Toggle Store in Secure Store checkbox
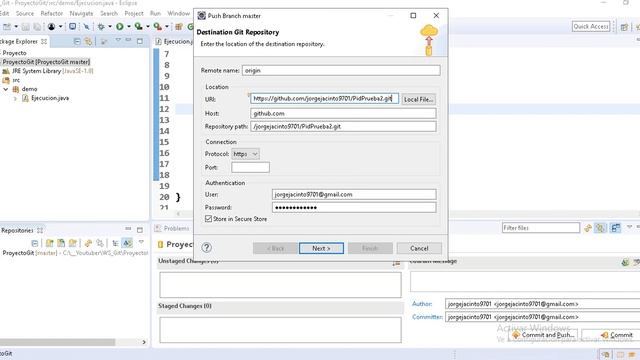 pyautogui.click(x=209, y=219)
